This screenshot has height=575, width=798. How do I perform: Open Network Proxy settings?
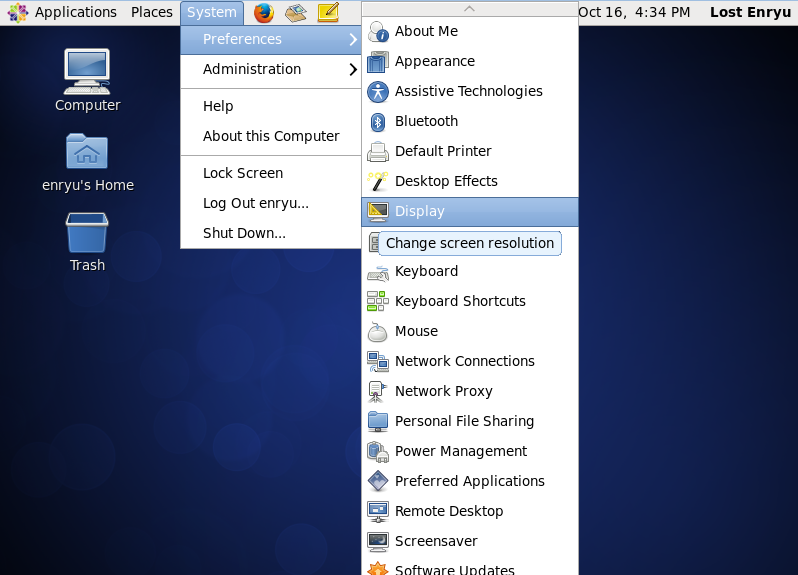470,391
